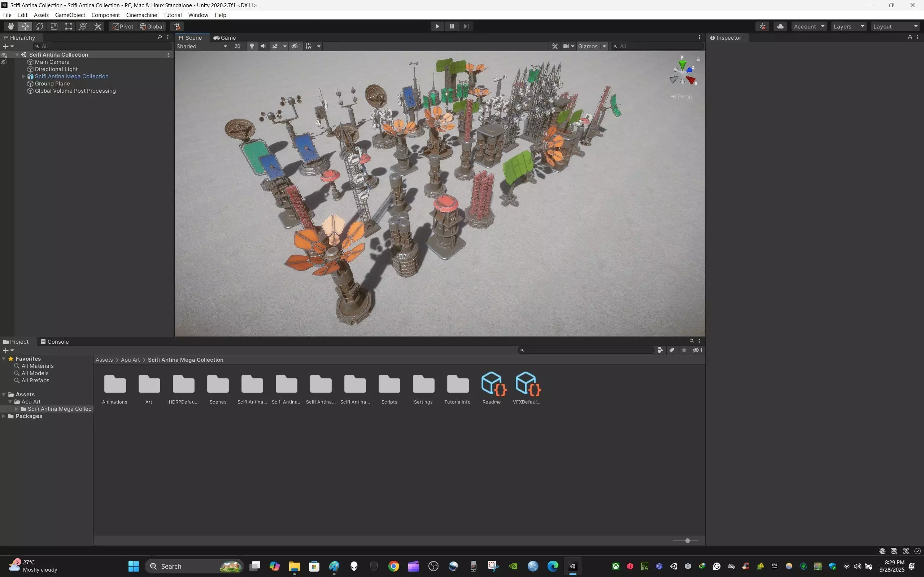Expand Scifi Antina Mega Collection in Hierarchy
Viewport: 924px width, 577px height.
(x=23, y=76)
